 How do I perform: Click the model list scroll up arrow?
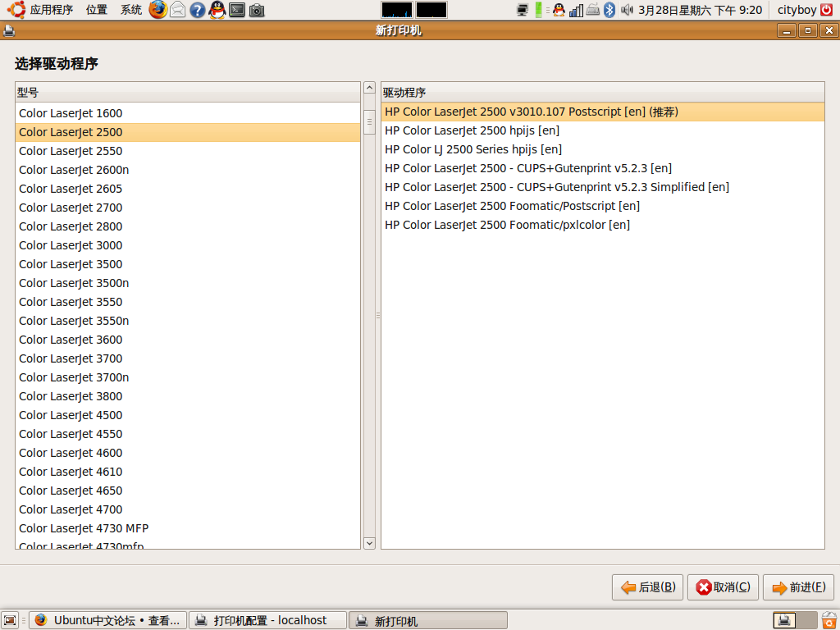369,88
